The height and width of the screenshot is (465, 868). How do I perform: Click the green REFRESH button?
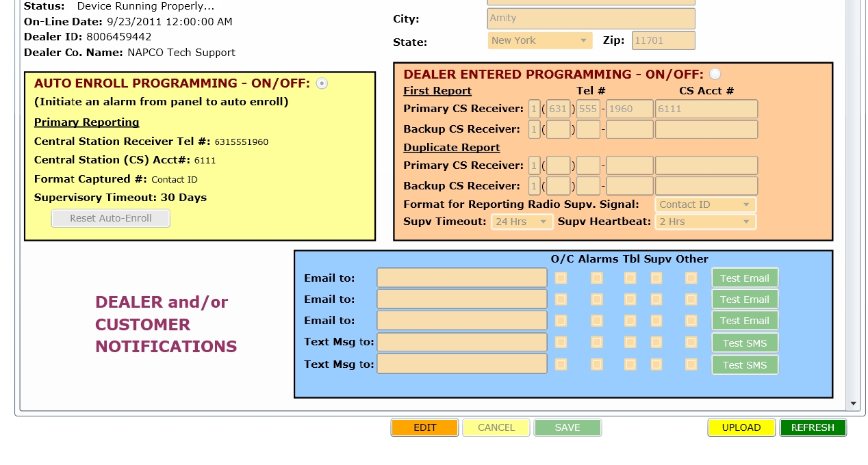[x=813, y=427]
